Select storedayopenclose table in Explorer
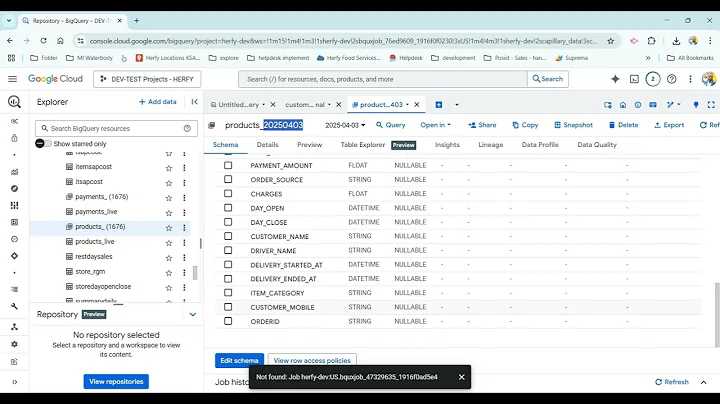 tap(103, 286)
